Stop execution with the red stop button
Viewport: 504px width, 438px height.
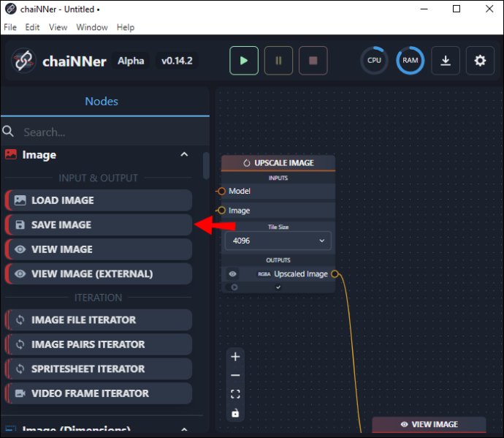click(x=313, y=61)
